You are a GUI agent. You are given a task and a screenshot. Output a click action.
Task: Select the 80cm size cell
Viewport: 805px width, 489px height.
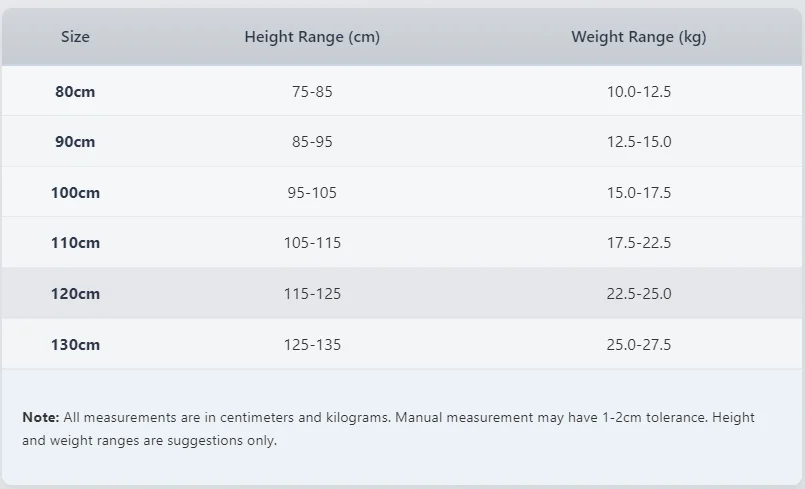coord(75,91)
